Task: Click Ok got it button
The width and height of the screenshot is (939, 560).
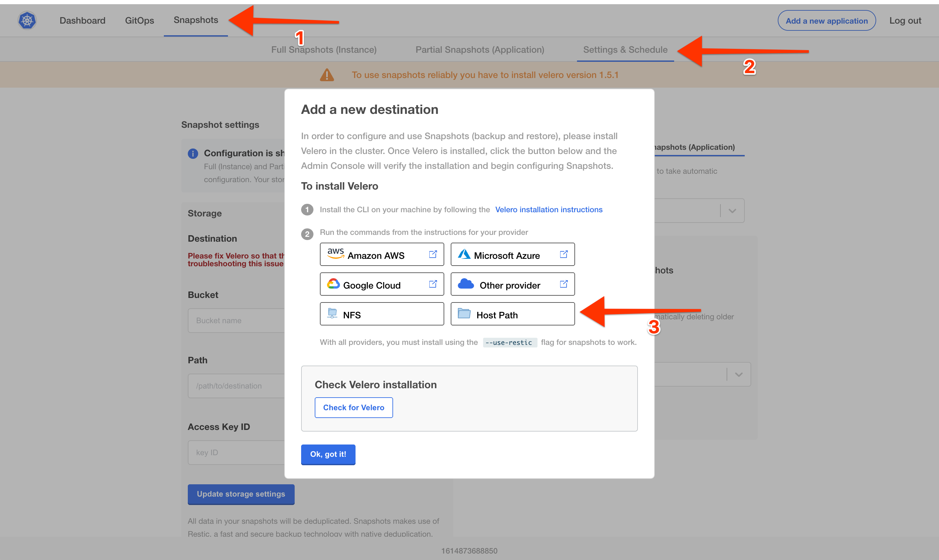Action: pyautogui.click(x=329, y=454)
